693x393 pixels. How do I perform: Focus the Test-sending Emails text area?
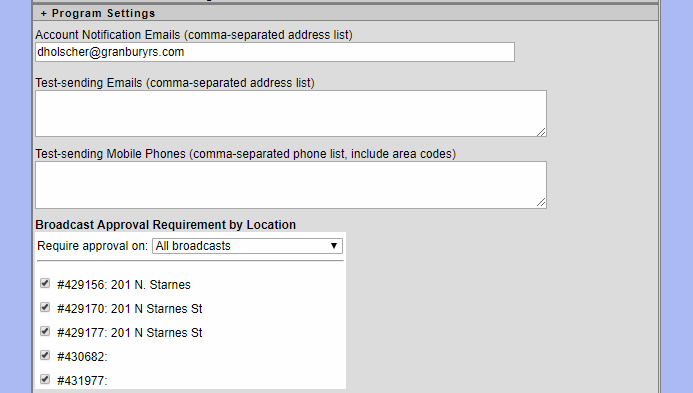pyautogui.click(x=291, y=114)
